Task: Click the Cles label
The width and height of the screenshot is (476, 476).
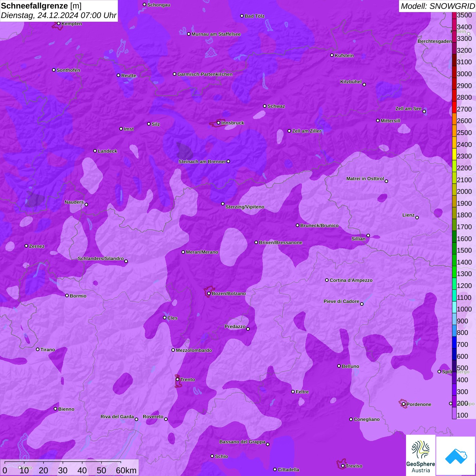Action: (173, 318)
